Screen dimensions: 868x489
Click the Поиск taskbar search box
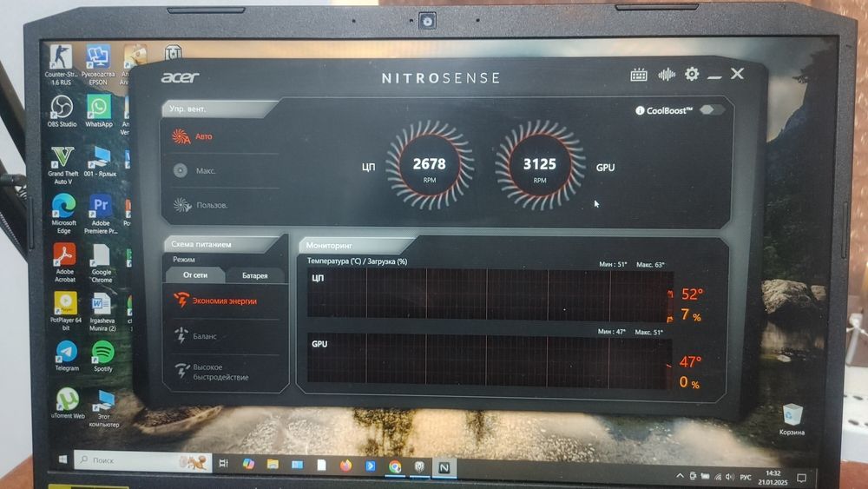[142, 460]
